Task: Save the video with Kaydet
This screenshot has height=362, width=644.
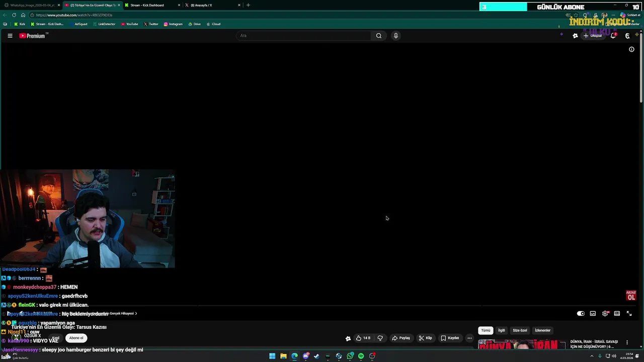Action: pyautogui.click(x=450, y=338)
